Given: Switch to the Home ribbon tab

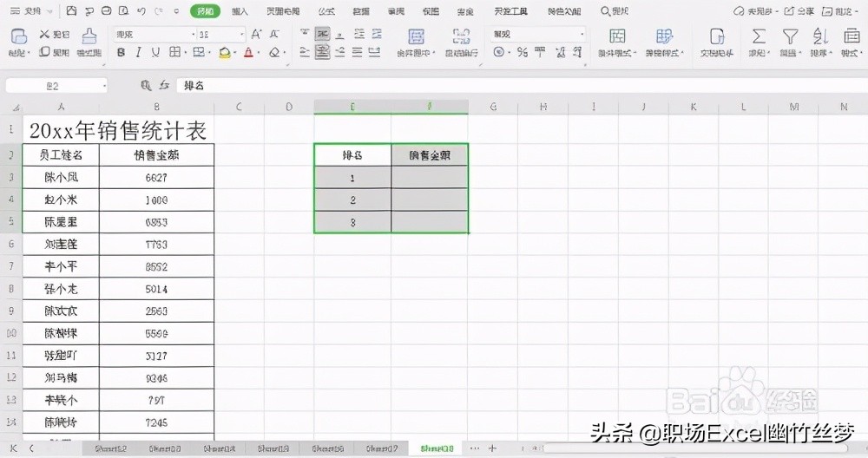Looking at the screenshot, I should (205, 11).
